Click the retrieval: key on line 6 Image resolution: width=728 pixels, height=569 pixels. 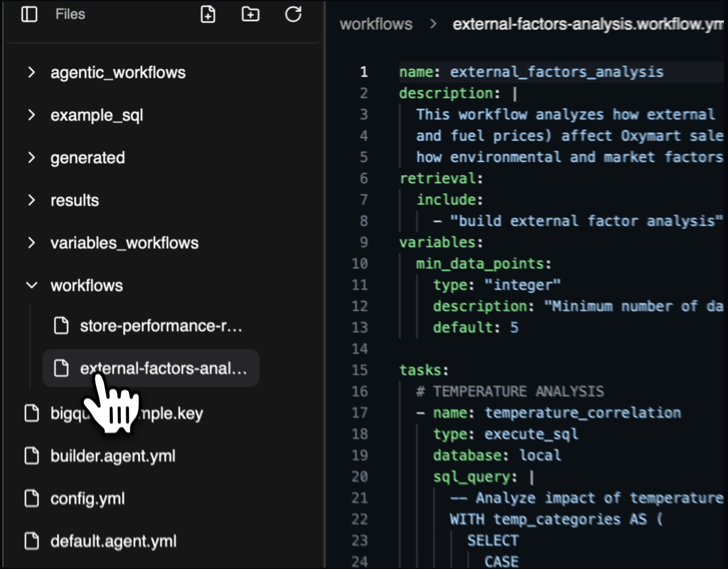click(441, 178)
